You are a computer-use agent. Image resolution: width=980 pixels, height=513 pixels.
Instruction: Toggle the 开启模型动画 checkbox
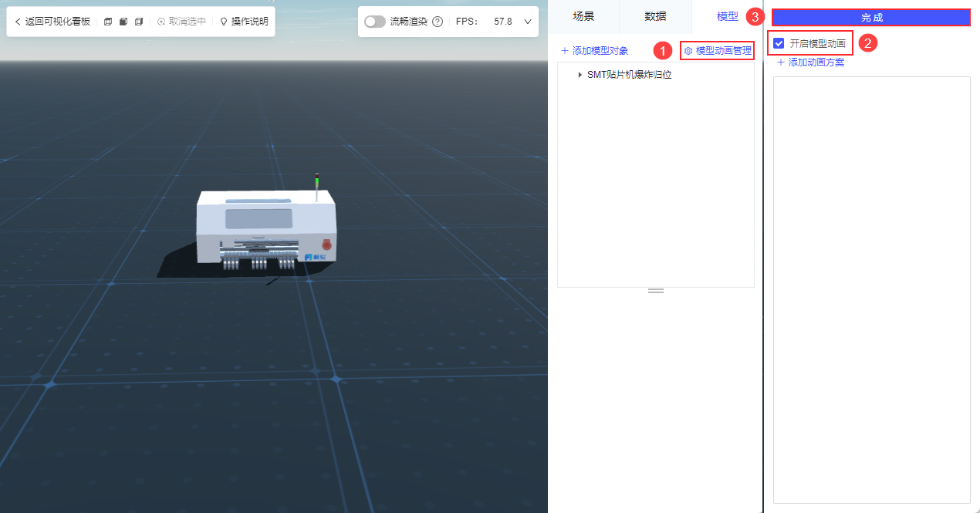(779, 43)
